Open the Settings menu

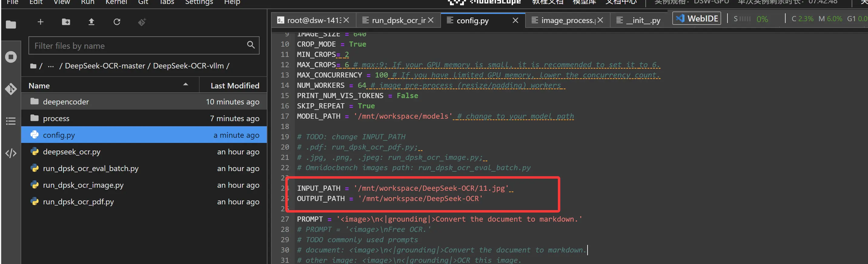pos(199,3)
